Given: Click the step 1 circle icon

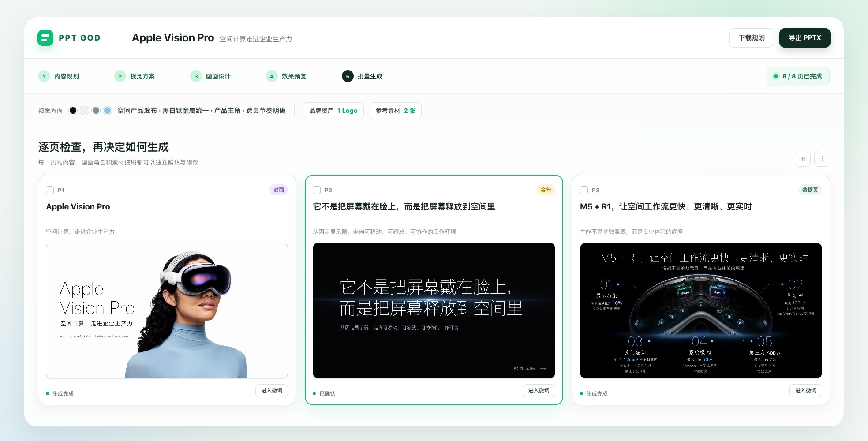Looking at the screenshot, I should (x=44, y=76).
